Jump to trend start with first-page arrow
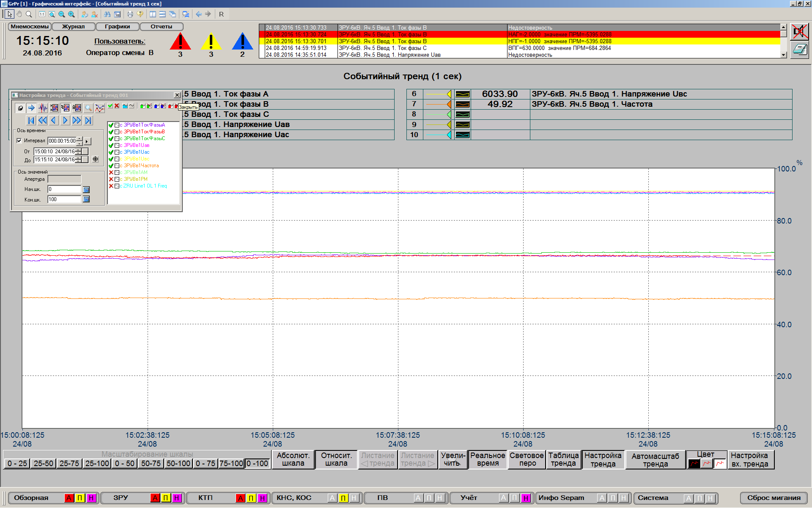This screenshot has height=508, width=812. tap(31, 120)
